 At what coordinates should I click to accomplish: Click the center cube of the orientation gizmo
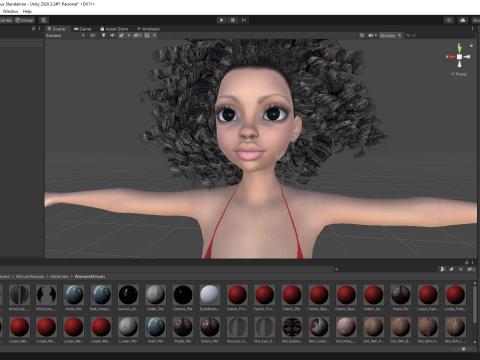pos(459,57)
